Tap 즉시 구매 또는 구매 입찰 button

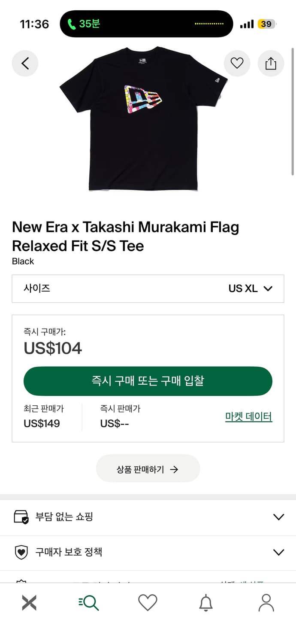[x=148, y=381]
